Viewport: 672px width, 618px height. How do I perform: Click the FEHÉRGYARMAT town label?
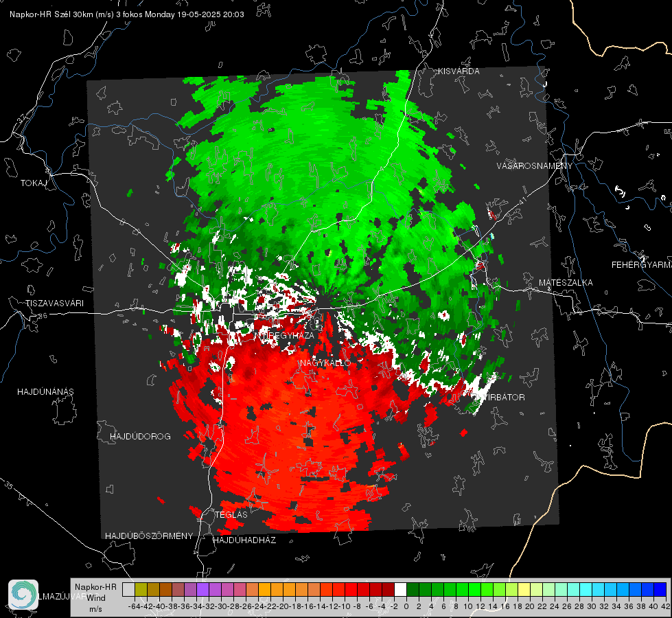click(641, 265)
